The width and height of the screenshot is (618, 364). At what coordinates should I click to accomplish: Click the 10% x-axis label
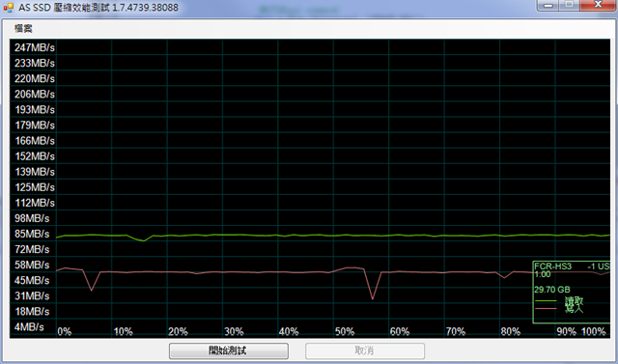(123, 332)
